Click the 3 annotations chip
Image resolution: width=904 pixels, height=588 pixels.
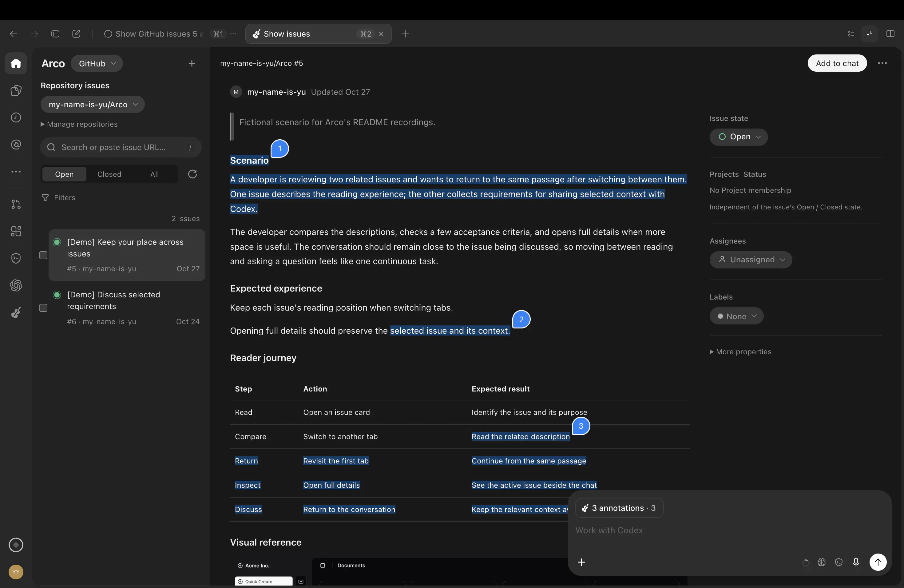pyautogui.click(x=619, y=508)
